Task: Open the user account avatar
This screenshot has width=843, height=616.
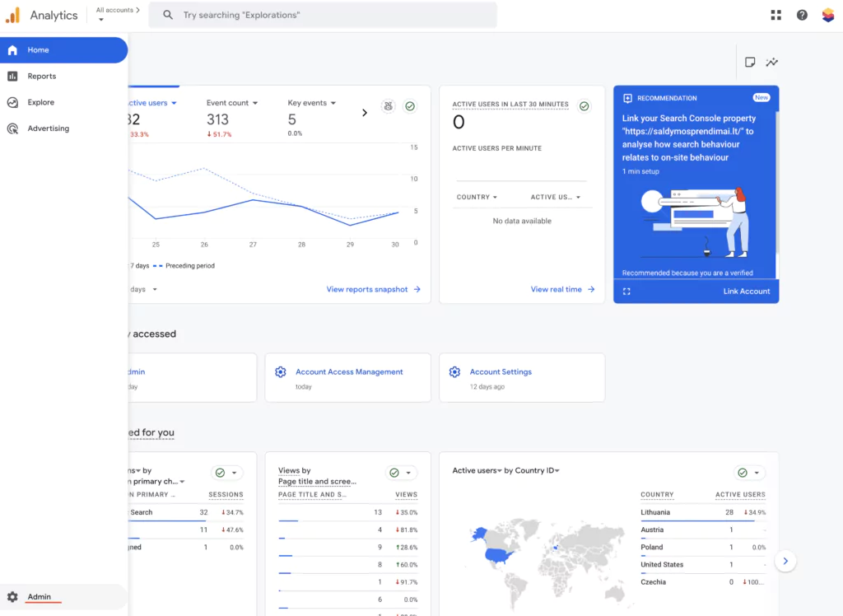Action: [828, 15]
